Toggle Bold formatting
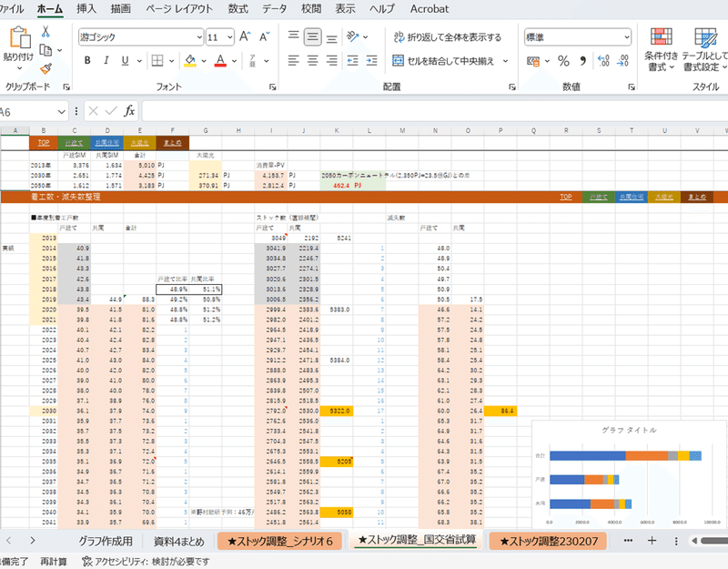 tap(87, 60)
